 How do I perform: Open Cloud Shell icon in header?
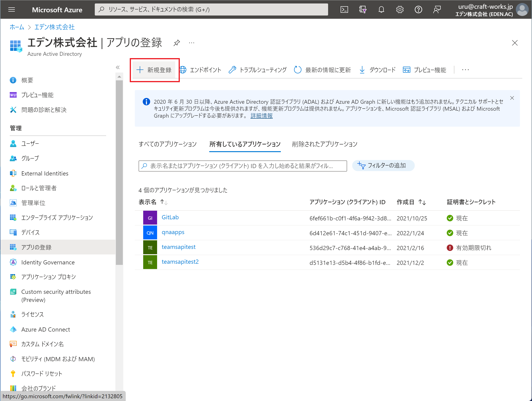(344, 10)
